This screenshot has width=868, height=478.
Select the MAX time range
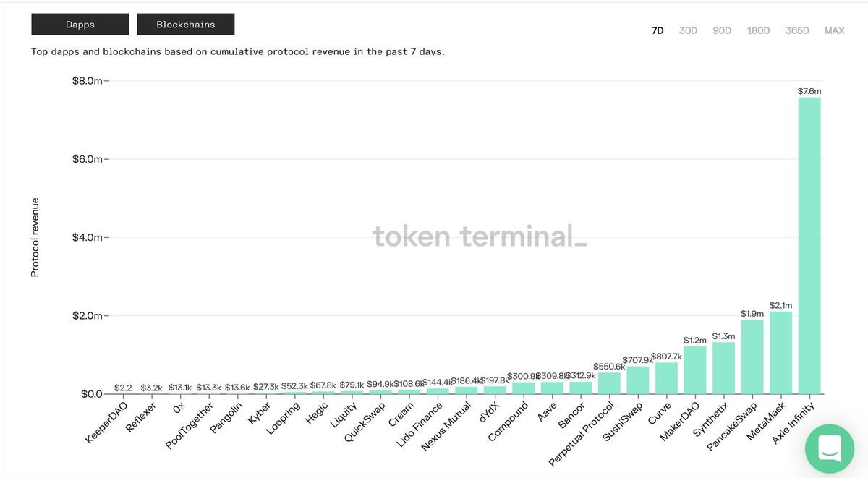[x=834, y=30]
